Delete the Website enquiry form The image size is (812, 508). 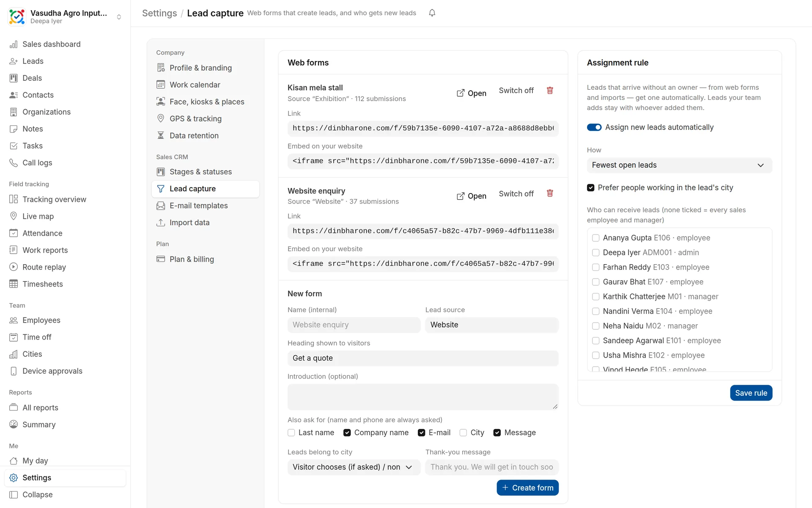click(550, 193)
